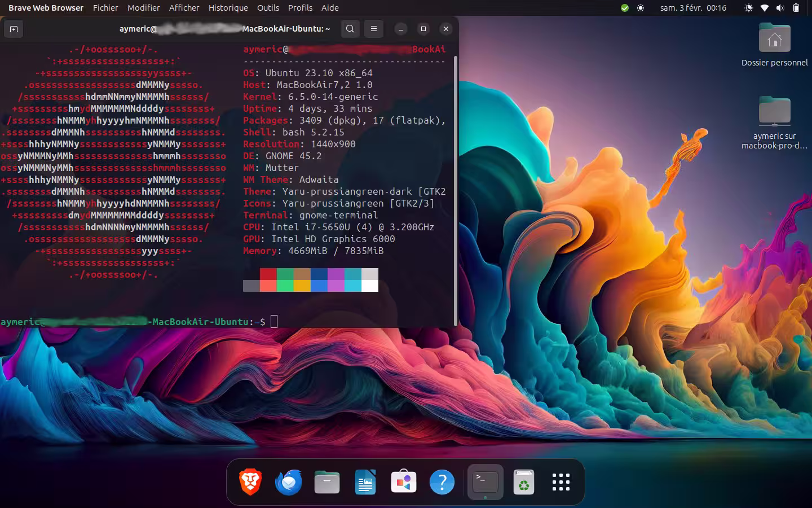Open the battery indicator in the top bar
Image resolution: width=812 pixels, height=508 pixels.
click(x=796, y=8)
